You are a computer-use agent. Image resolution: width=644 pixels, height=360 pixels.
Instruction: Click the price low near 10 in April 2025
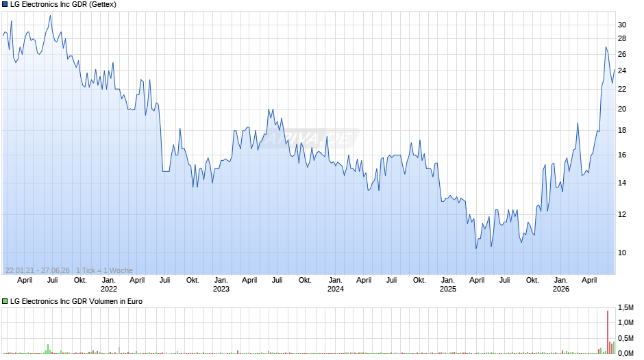(x=476, y=248)
